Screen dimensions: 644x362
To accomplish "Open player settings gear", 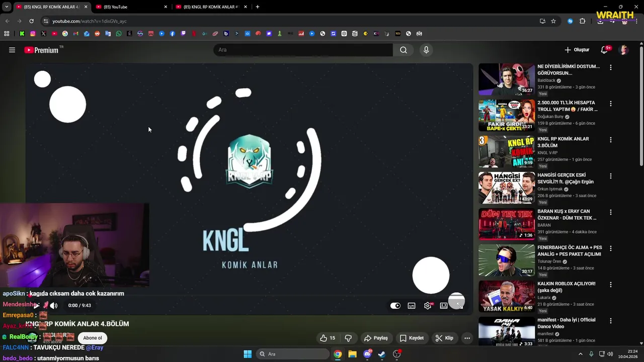I will coord(428,305).
